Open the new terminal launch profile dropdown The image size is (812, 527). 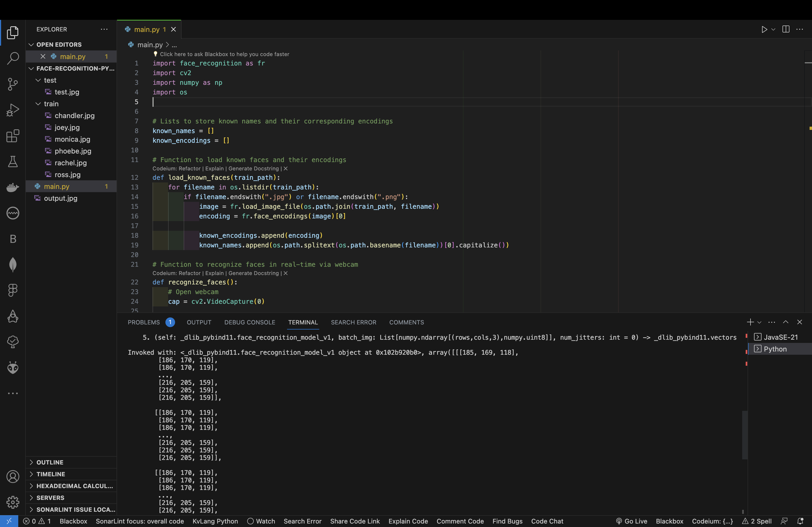coord(759,323)
